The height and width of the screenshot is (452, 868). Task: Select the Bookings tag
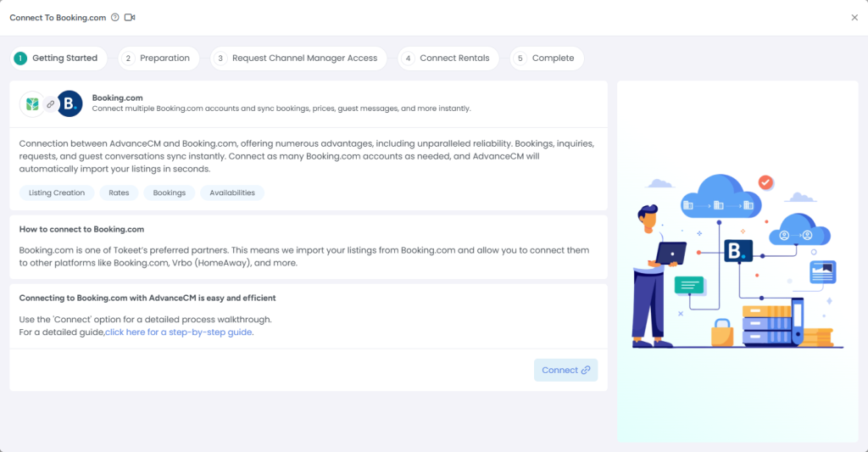(x=170, y=193)
